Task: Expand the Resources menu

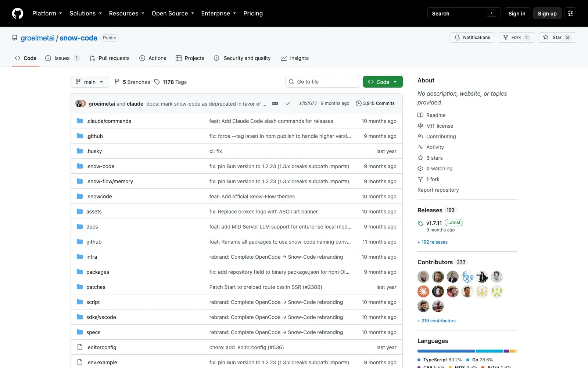Action: 127,13
